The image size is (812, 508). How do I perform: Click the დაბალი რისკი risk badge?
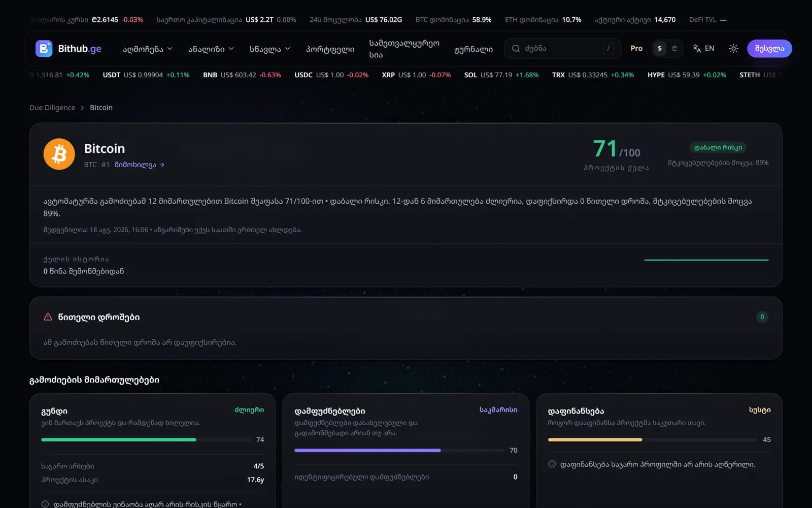718,147
